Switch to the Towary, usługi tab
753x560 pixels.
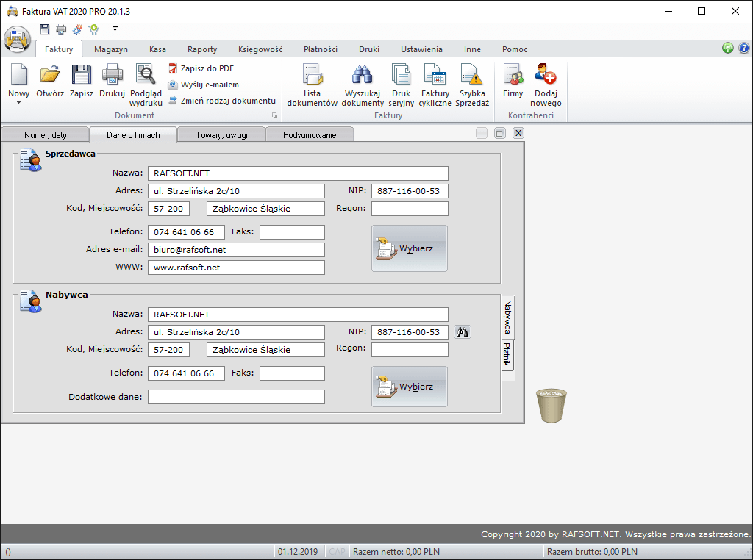pyautogui.click(x=221, y=134)
